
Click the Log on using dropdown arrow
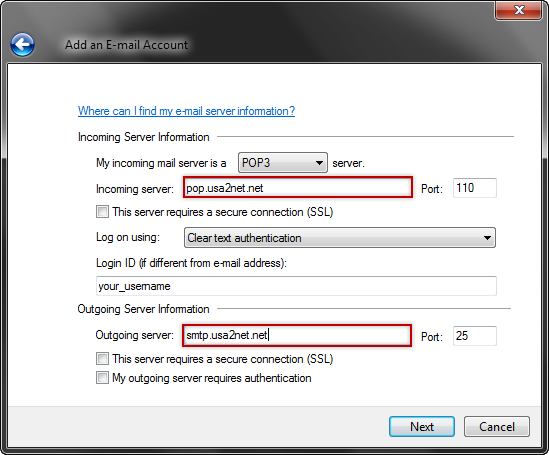(x=487, y=238)
